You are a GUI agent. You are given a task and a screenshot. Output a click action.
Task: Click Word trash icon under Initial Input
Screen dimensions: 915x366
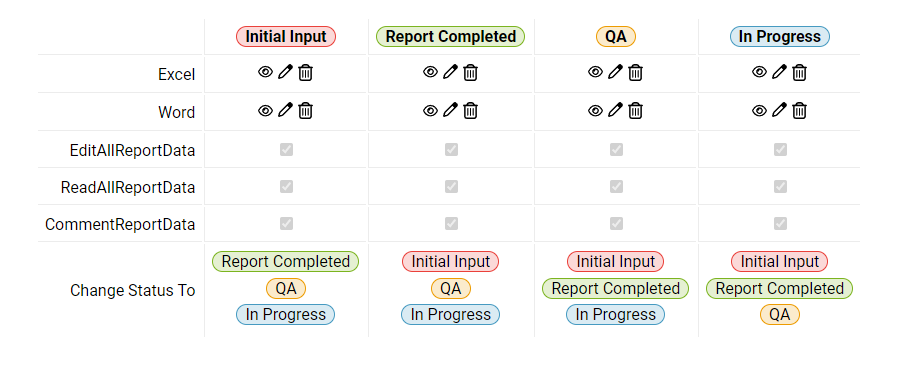pyautogui.click(x=305, y=110)
